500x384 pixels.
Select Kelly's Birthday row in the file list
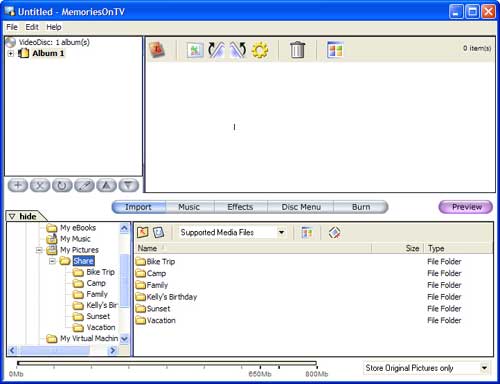click(313, 297)
